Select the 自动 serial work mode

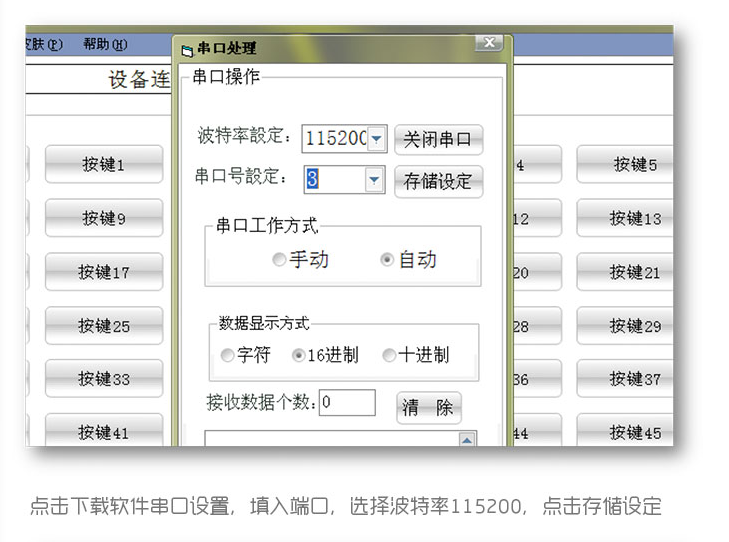pos(387,260)
